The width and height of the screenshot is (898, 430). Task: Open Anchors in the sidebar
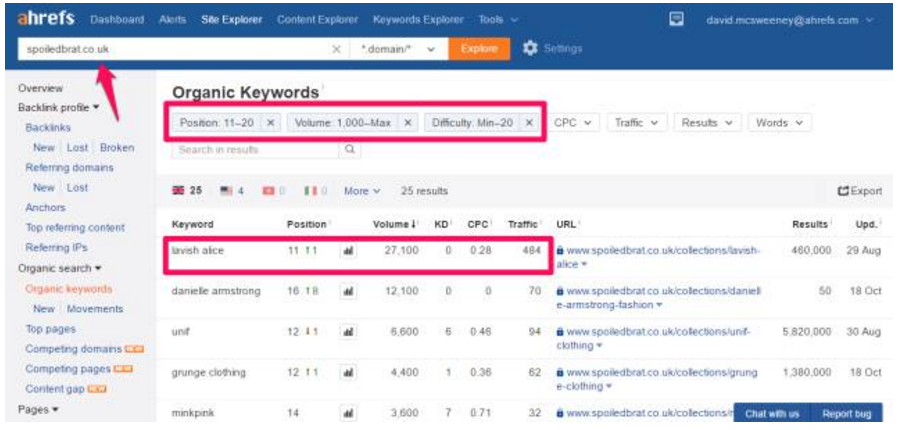(x=45, y=207)
